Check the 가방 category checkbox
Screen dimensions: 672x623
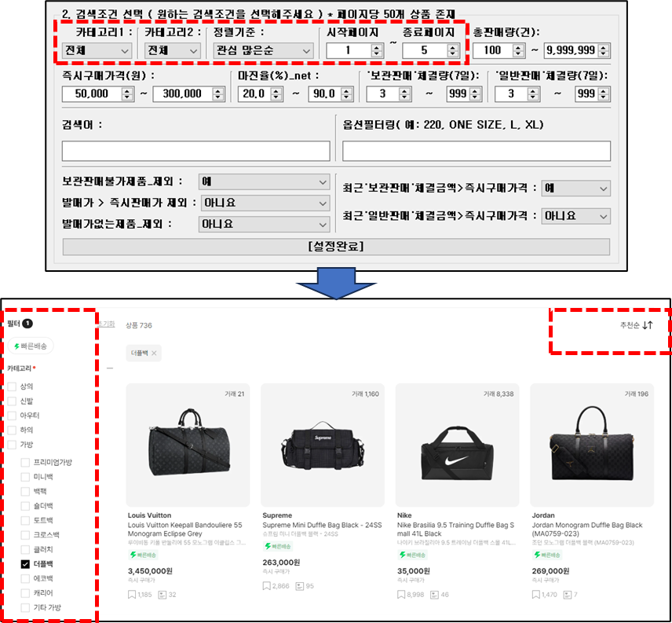12,445
